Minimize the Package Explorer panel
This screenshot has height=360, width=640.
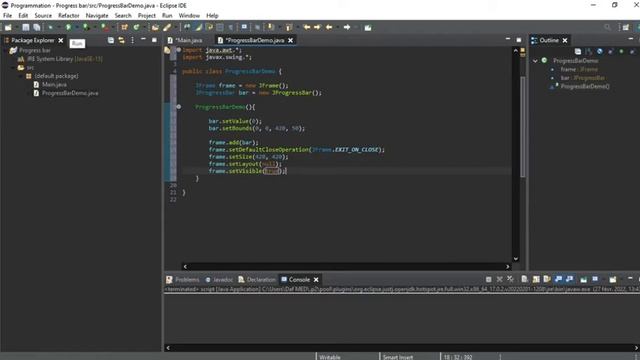(x=143, y=39)
